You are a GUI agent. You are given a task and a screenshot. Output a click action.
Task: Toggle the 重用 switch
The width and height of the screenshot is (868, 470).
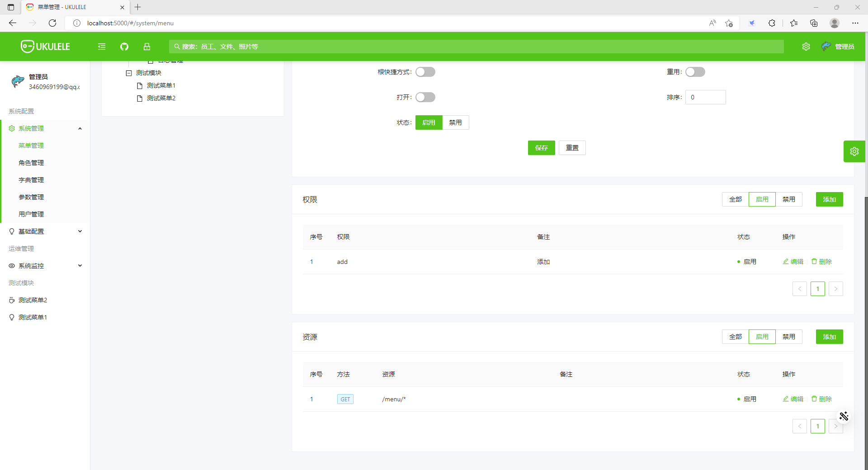tap(695, 72)
